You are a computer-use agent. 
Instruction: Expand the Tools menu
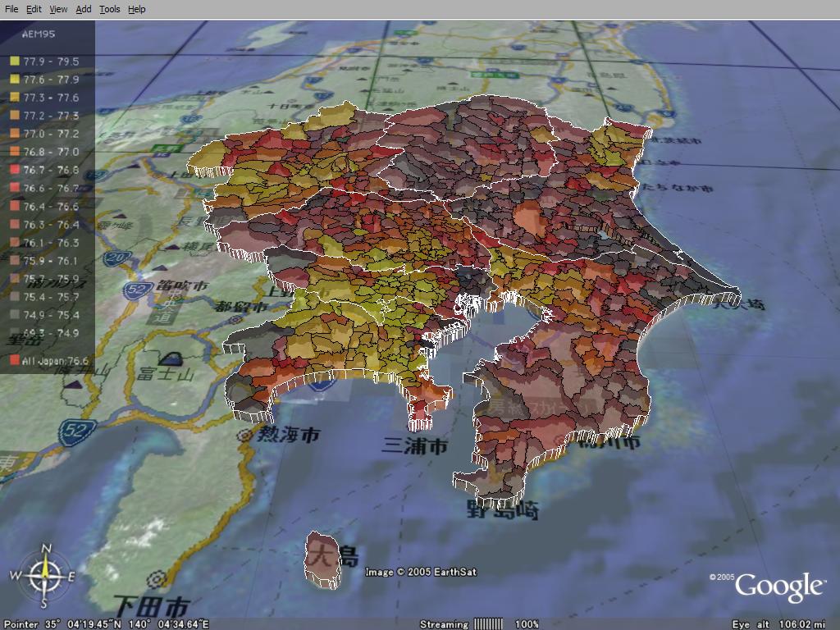(109, 9)
